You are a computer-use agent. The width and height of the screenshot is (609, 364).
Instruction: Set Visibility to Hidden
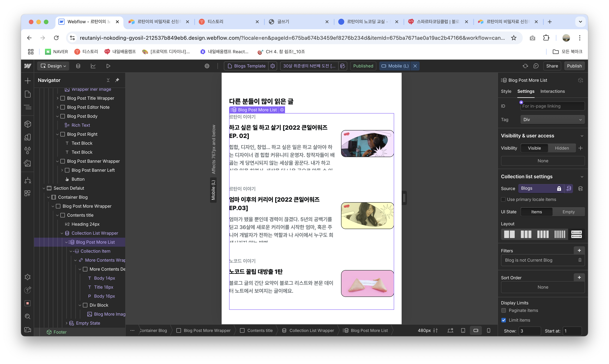562,148
